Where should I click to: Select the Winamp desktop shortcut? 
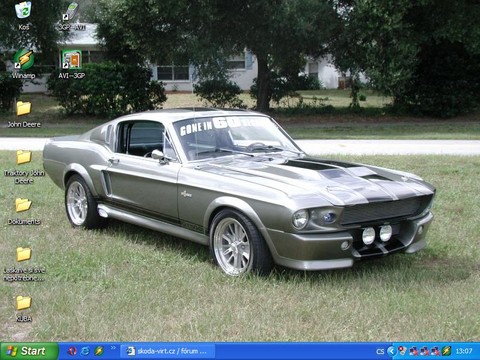(x=23, y=64)
